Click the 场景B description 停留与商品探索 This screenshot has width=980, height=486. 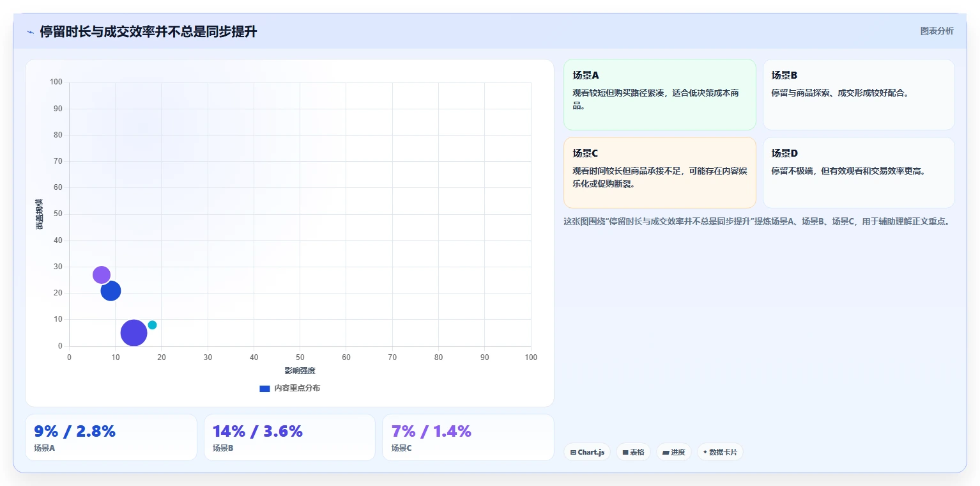839,93
